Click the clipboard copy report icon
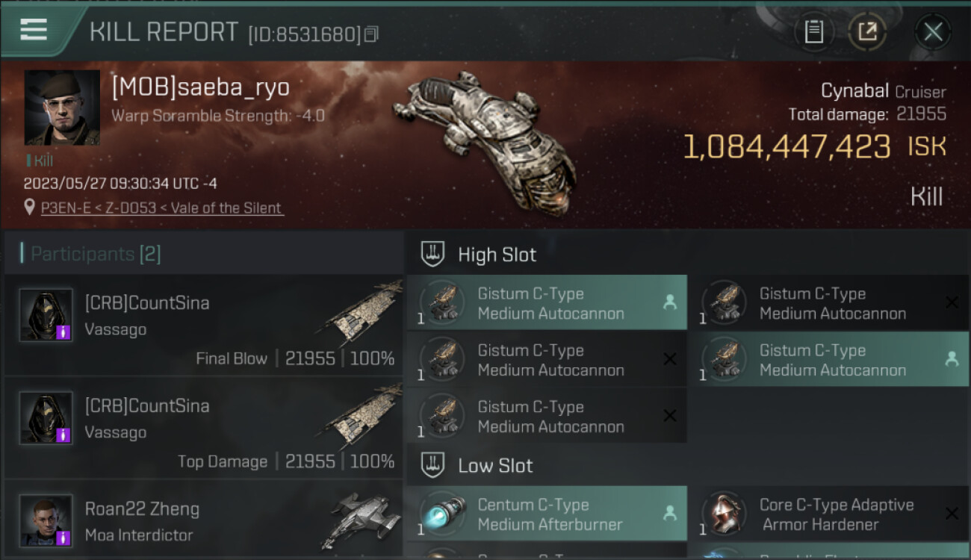Image resolution: width=971 pixels, height=560 pixels. (x=813, y=32)
